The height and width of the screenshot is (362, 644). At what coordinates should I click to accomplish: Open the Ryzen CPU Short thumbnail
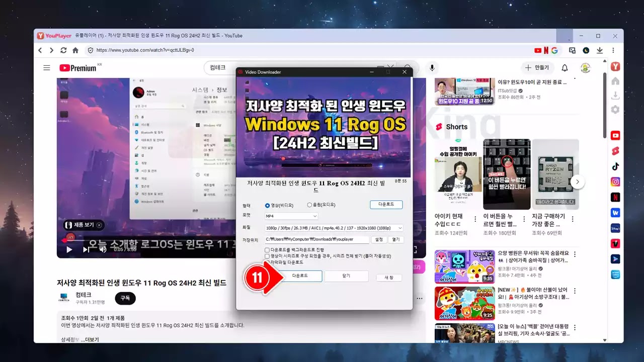555,174
